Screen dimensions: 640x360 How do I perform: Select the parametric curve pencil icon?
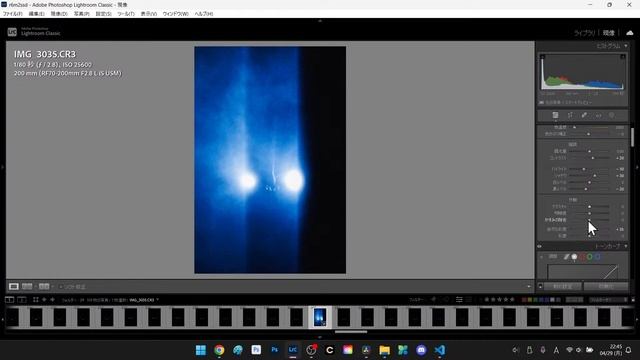click(x=567, y=257)
